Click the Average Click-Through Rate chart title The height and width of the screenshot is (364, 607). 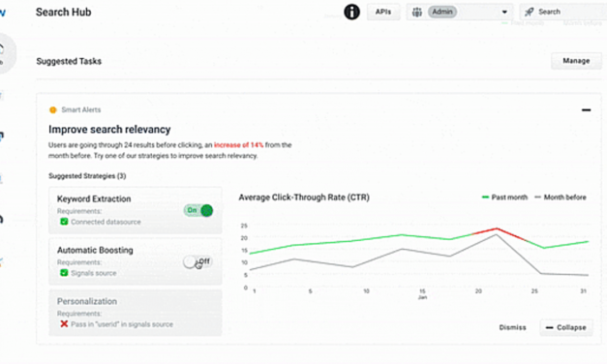304,197
